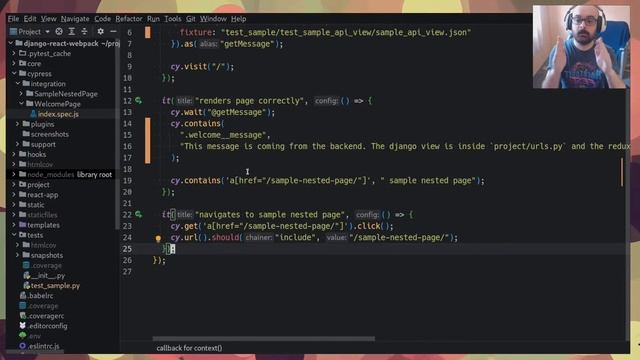Viewport: 640px width, 360px height.
Task: Select .coverage file inside tests folder
Action: pyautogui.click(x=46, y=265)
